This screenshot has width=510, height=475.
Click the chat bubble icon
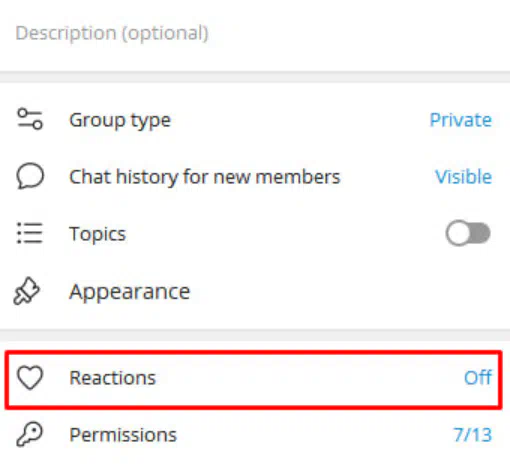coord(30,176)
